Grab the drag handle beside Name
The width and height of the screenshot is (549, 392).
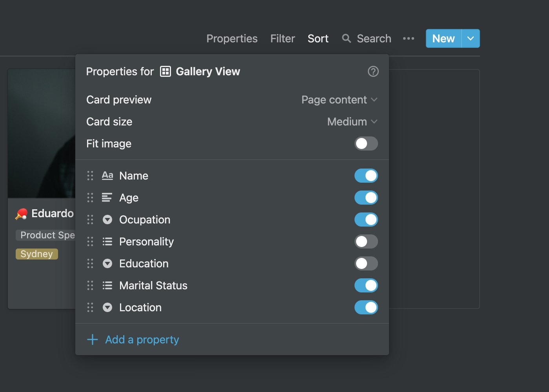click(x=90, y=176)
